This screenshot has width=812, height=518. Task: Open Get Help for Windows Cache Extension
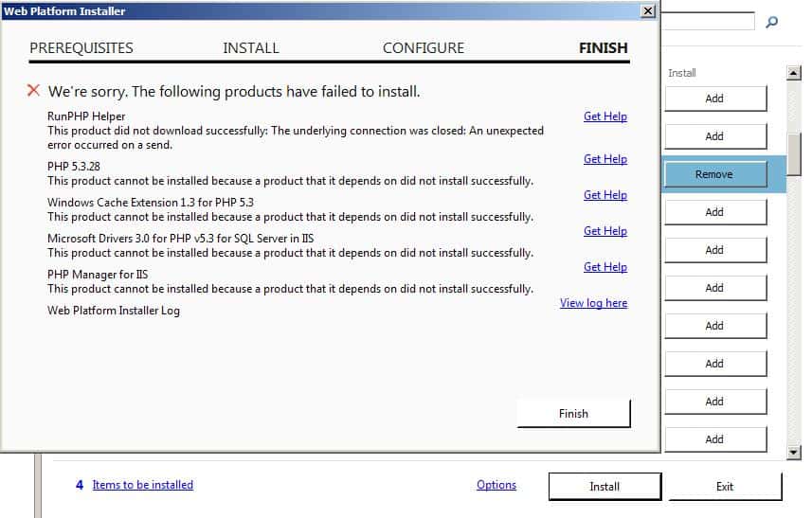coord(604,195)
